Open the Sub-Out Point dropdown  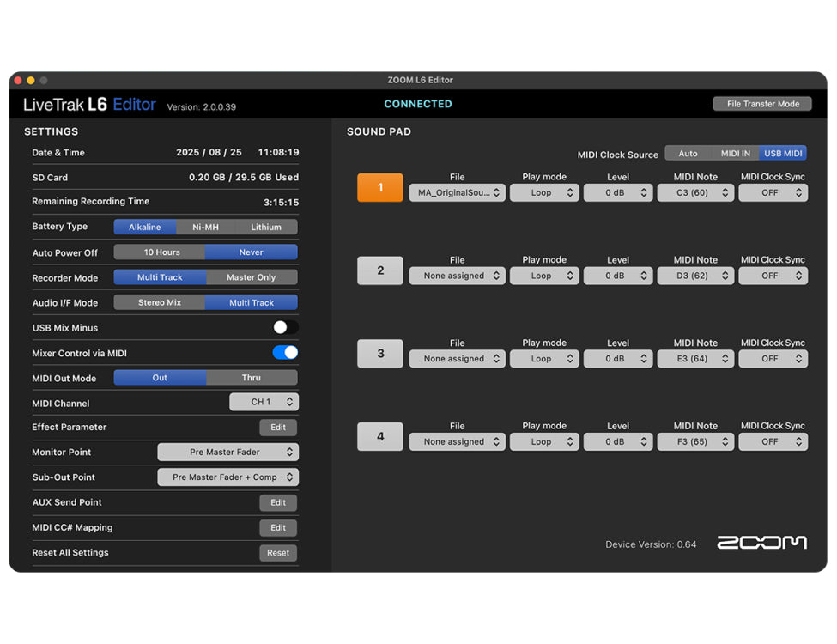pos(228,477)
